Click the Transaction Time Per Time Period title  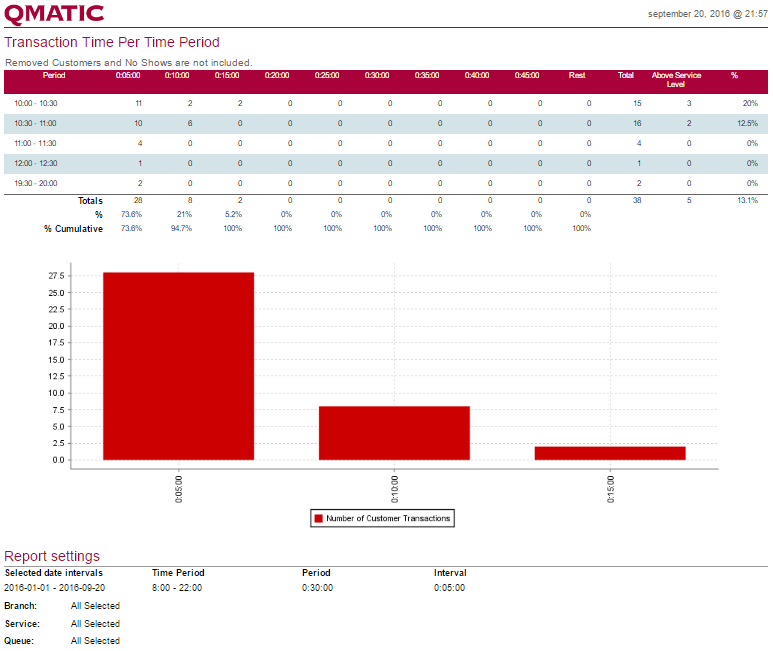click(112, 42)
